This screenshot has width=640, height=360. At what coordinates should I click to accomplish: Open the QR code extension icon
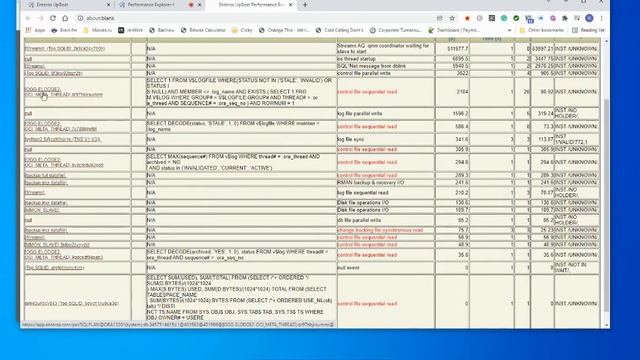coord(492,18)
